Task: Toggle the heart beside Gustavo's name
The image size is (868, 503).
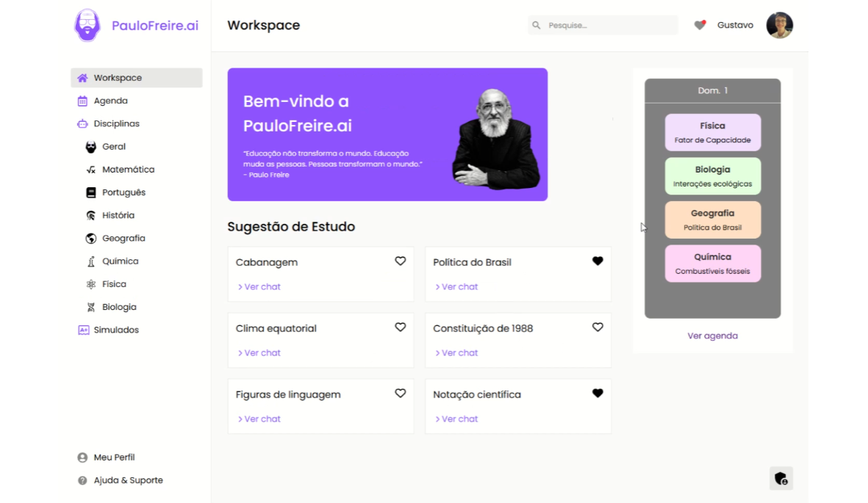Action: coord(700,24)
